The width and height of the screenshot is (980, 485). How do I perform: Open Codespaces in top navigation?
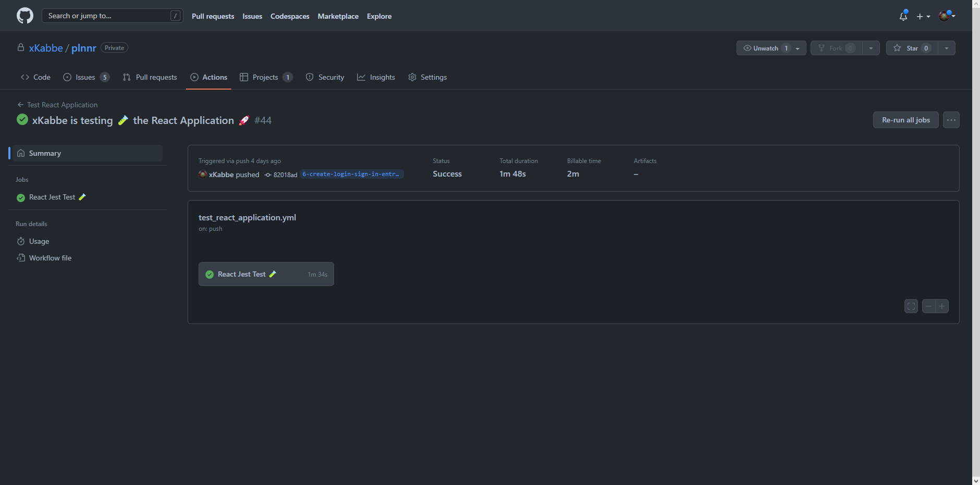pyautogui.click(x=290, y=16)
